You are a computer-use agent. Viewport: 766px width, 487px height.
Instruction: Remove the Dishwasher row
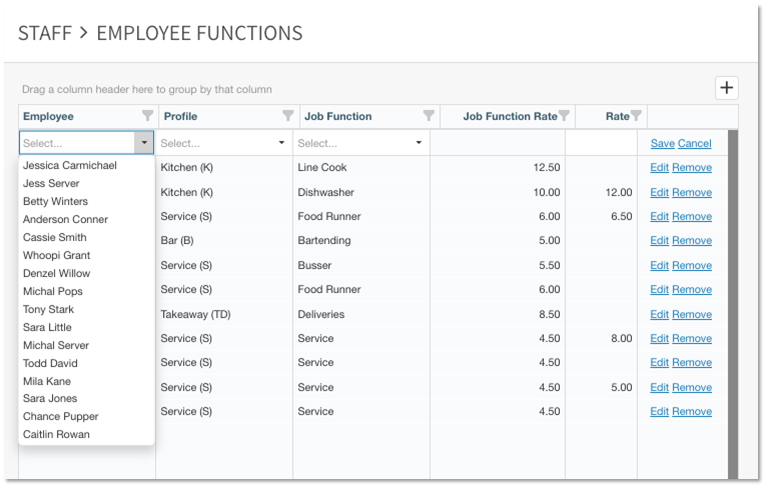692,192
